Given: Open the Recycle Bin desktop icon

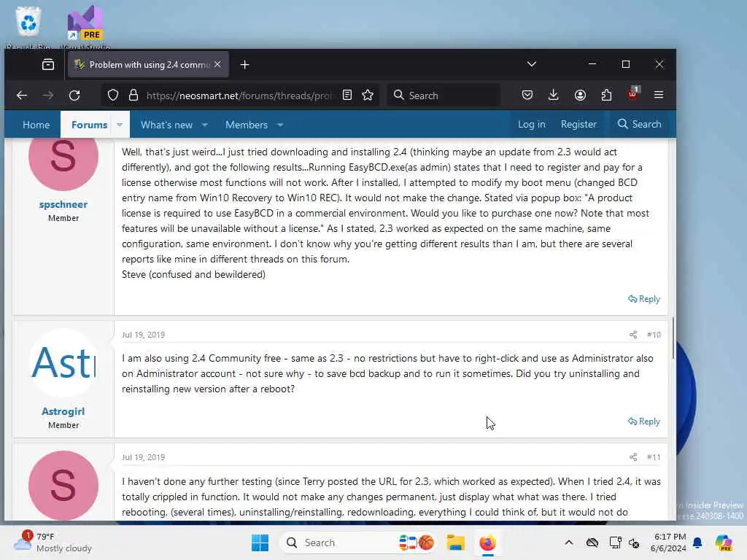Looking at the screenshot, I should pyautogui.click(x=28, y=26).
